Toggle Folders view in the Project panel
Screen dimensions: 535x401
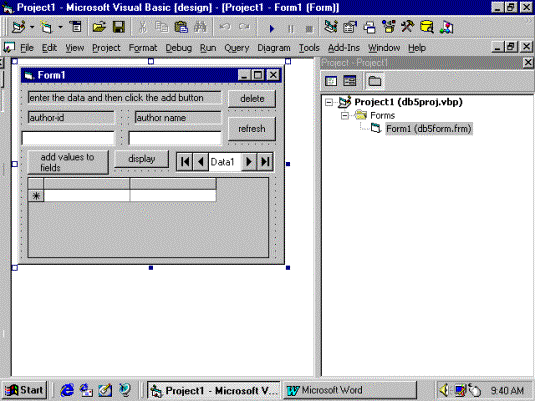[375, 81]
